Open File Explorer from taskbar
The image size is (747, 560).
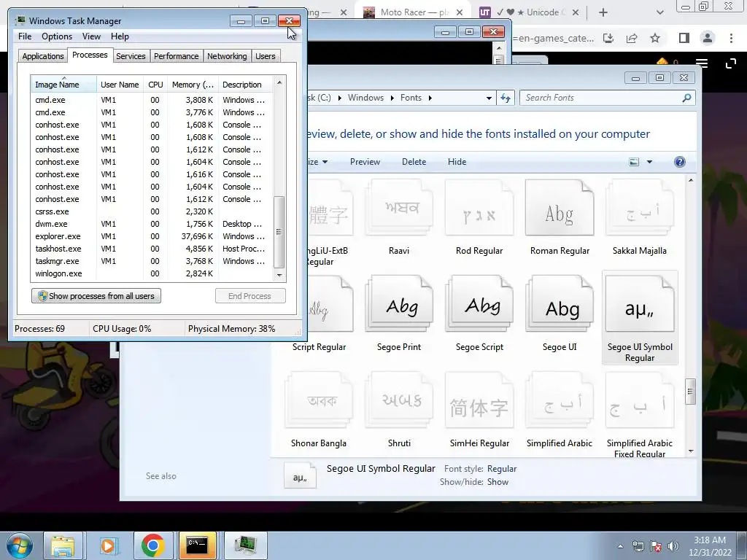[63, 545]
